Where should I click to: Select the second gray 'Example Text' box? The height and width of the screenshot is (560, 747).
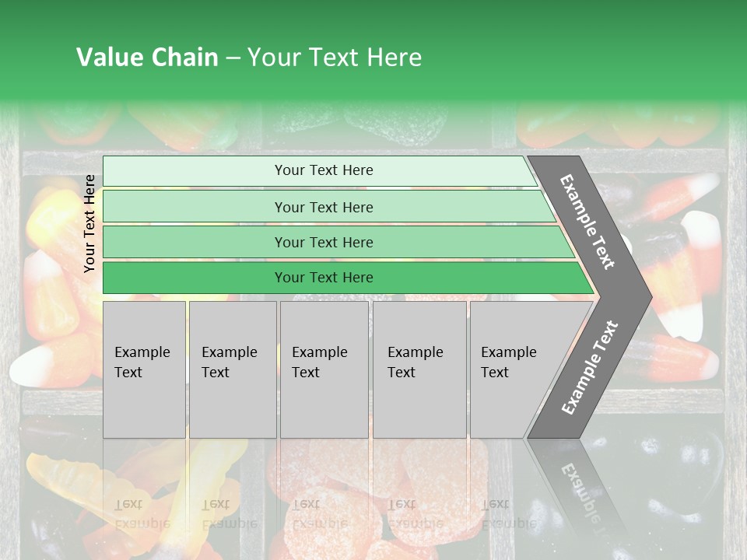(233, 369)
